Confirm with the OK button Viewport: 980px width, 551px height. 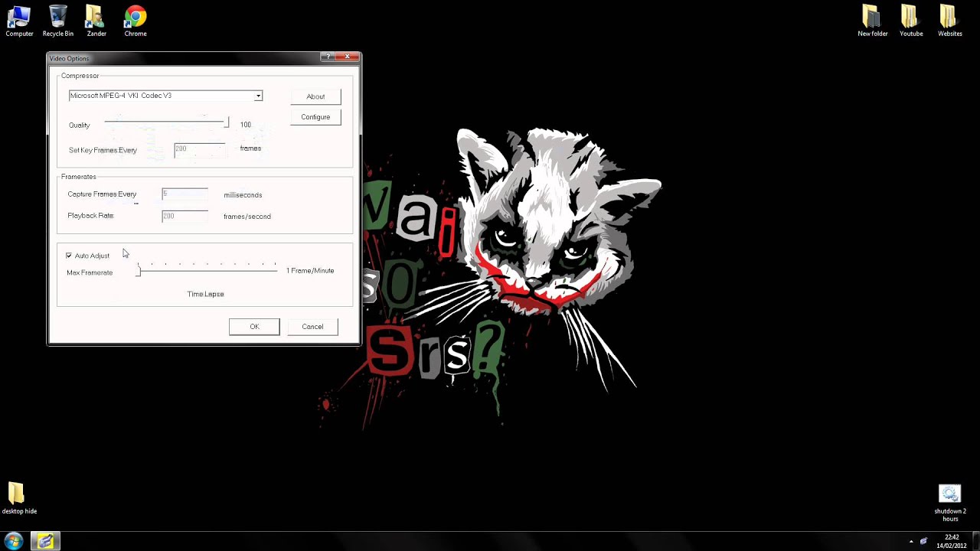[254, 327]
